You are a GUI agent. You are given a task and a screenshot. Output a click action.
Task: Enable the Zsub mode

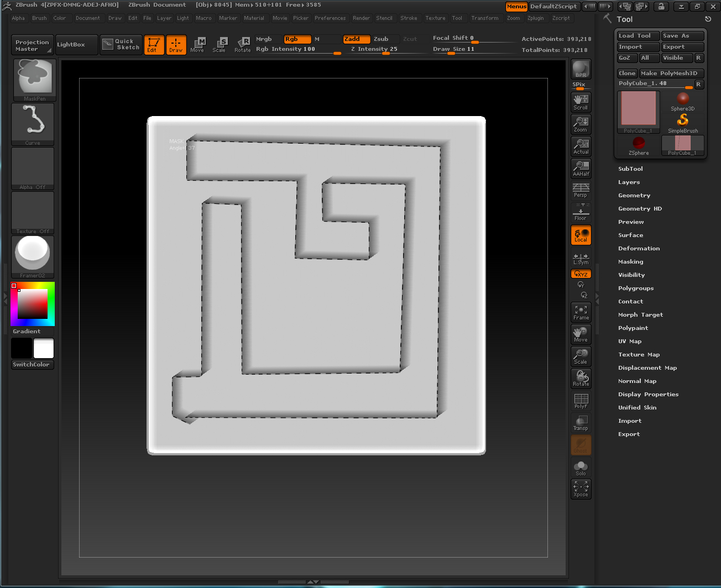point(385,39)
